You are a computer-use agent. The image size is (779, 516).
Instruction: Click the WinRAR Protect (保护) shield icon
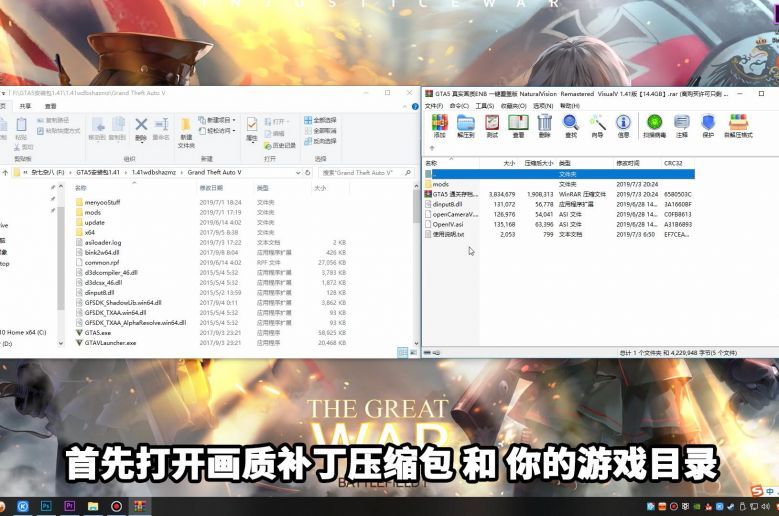(x=708, y=126)
